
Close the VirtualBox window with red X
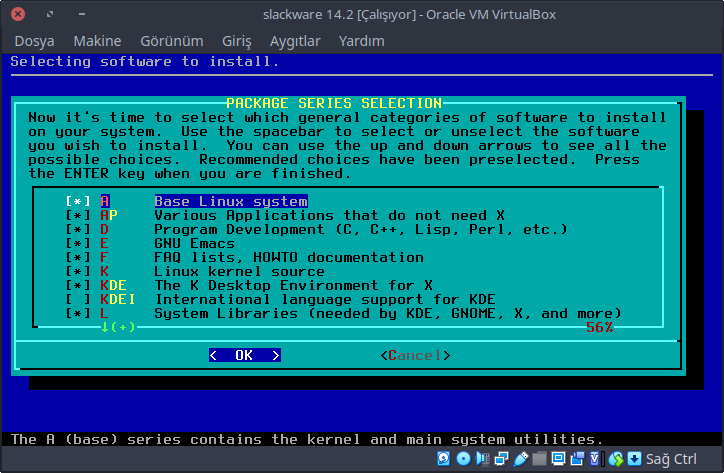coord(18,14)
